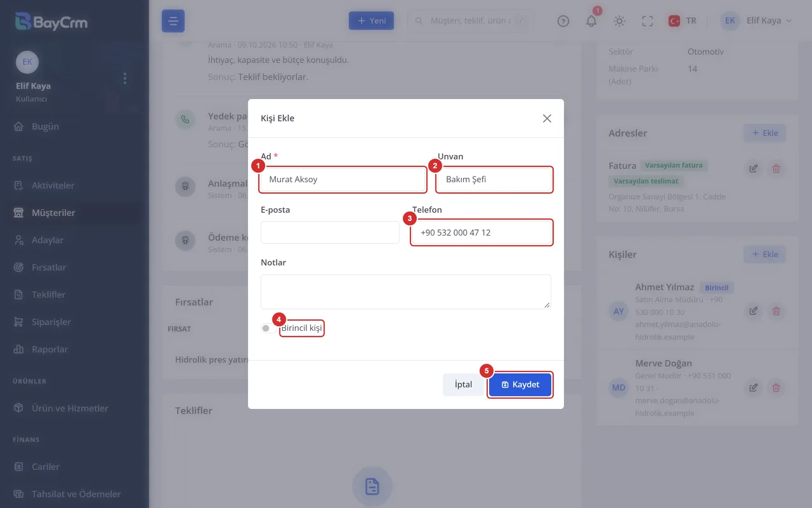This screenshot has height=508, width=812.
Task: Click the Notlar text area
Action: click(406, 291)
